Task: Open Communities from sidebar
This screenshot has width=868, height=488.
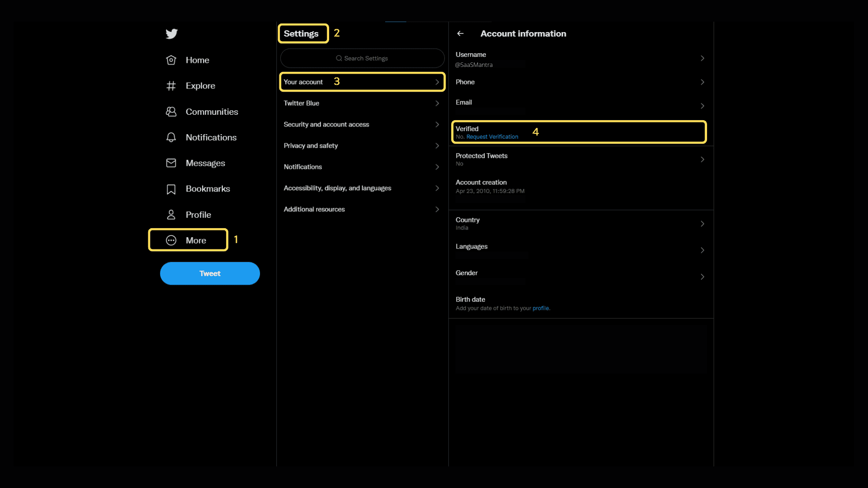Action: [x=212, y=112]
